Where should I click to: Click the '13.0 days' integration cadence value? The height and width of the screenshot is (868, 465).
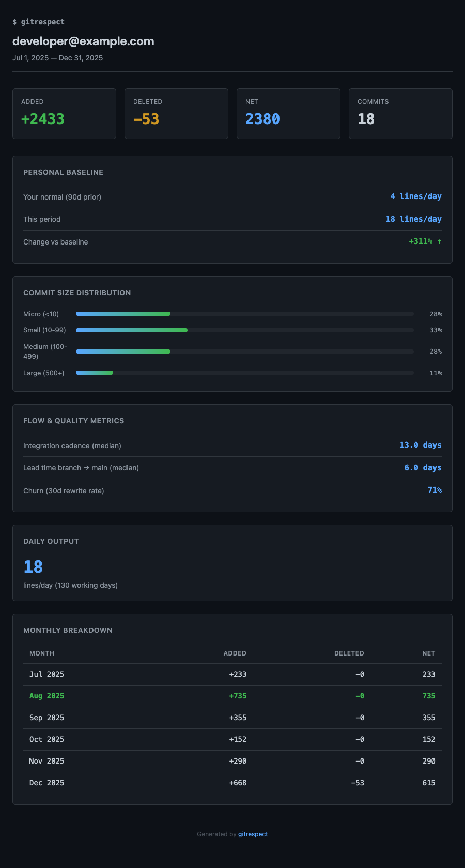point(421,445)
